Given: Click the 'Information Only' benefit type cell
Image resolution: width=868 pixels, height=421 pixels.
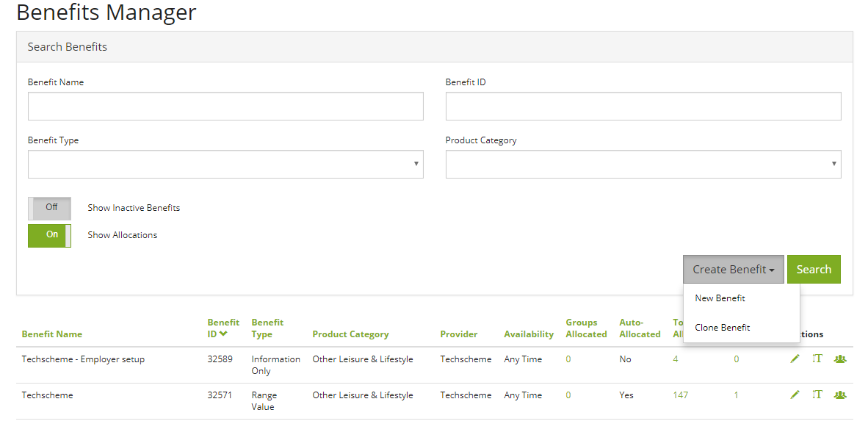Looking at the screenshot, I should (x=275, y=365).
